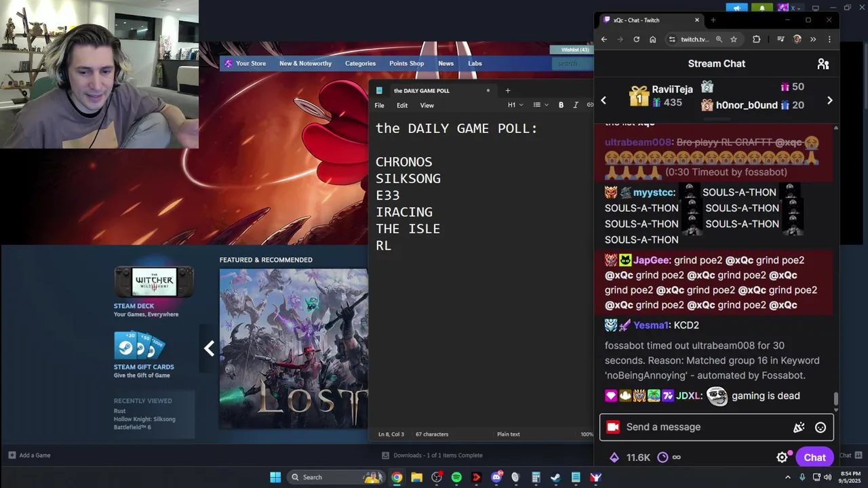Open chat settings gear
868x488 pixels.
782,457
